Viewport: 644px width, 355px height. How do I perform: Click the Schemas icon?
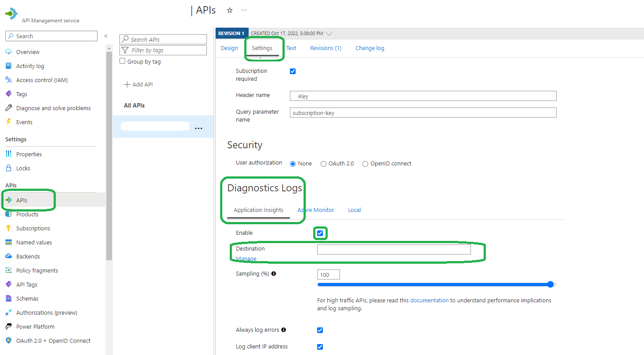(8, 298)
